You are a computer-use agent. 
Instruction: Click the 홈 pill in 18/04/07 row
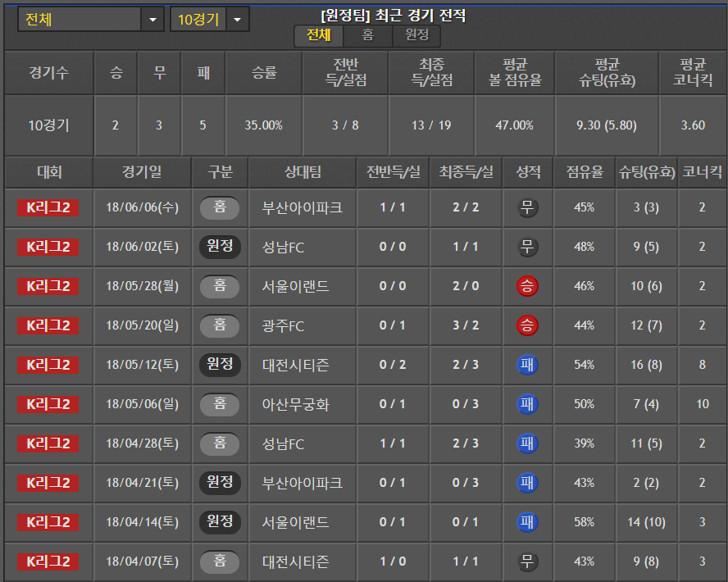(x=220, y=562)
